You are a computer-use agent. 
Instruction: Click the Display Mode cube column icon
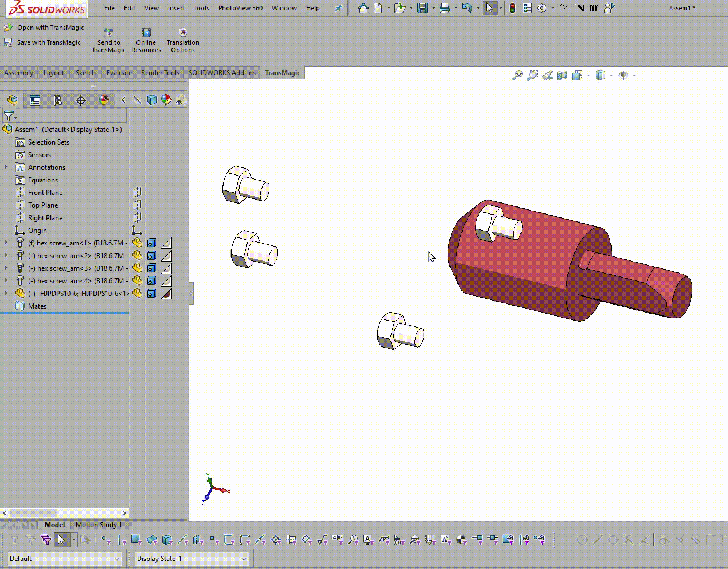(x=152, y=100)
